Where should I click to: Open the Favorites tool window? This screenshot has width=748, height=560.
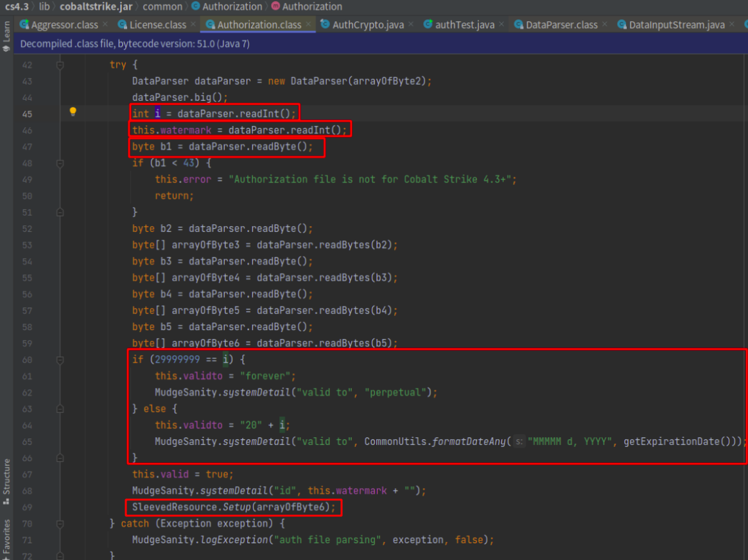pos(6,539)
